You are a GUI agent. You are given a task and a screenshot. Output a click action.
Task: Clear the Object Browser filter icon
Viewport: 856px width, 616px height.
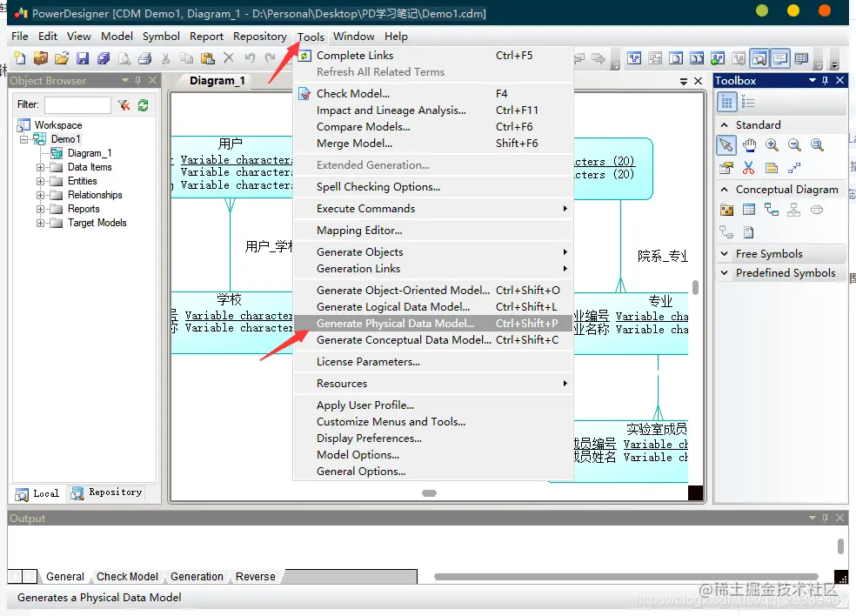click(x=124, y=105)
